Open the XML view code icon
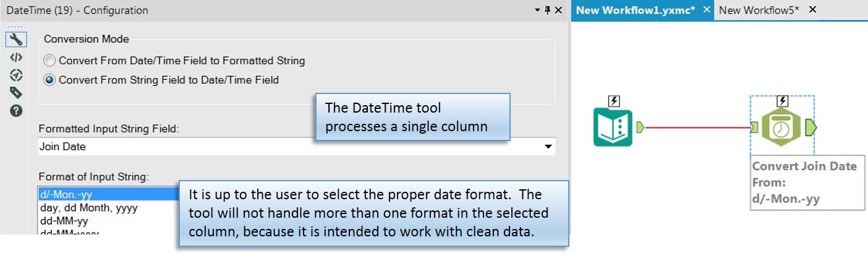This screenshot has width=868, height=258. pos(16,58)
